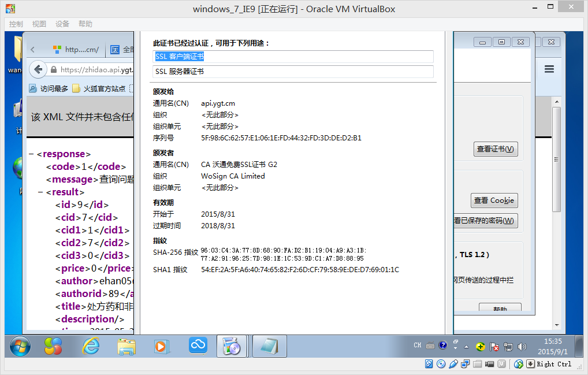Click the common name api.ygt.cm

click(x=218, y=103)
